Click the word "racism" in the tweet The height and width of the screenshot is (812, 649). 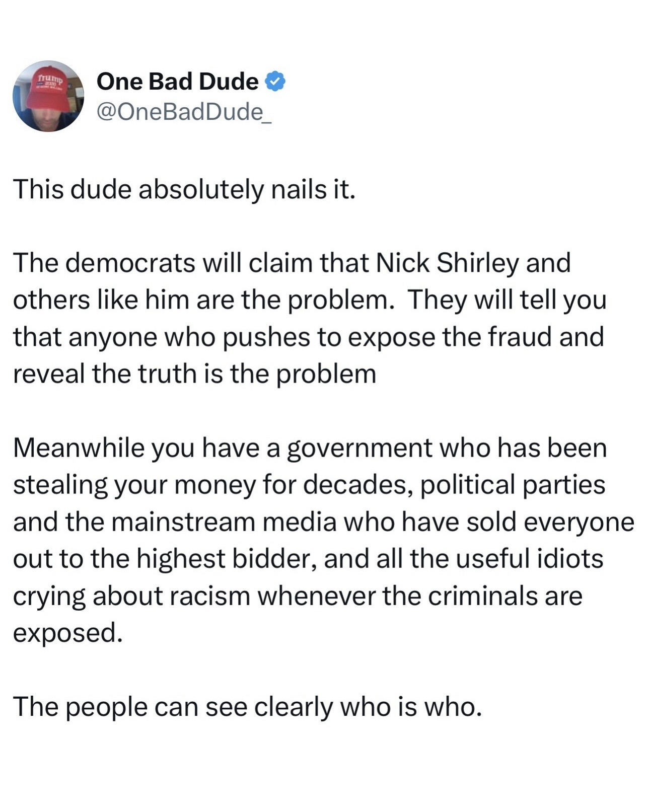209,596
